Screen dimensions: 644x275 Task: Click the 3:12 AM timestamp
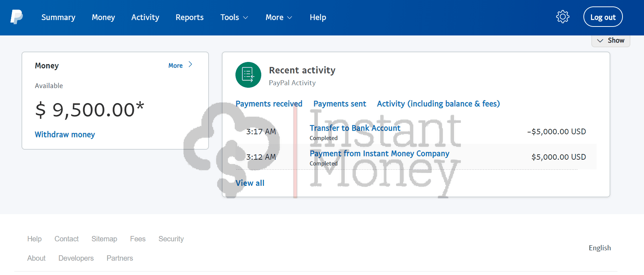tap(261, 157)
